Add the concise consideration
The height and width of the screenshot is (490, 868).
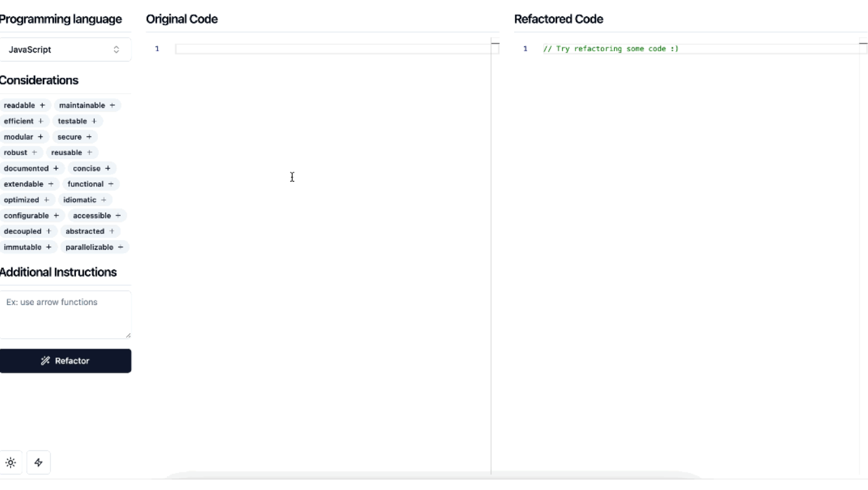point(92,168)
